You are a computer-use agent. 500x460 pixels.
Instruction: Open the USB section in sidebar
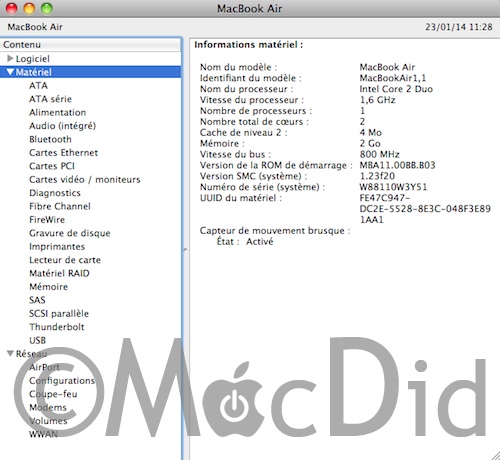[x=37, y=340]
